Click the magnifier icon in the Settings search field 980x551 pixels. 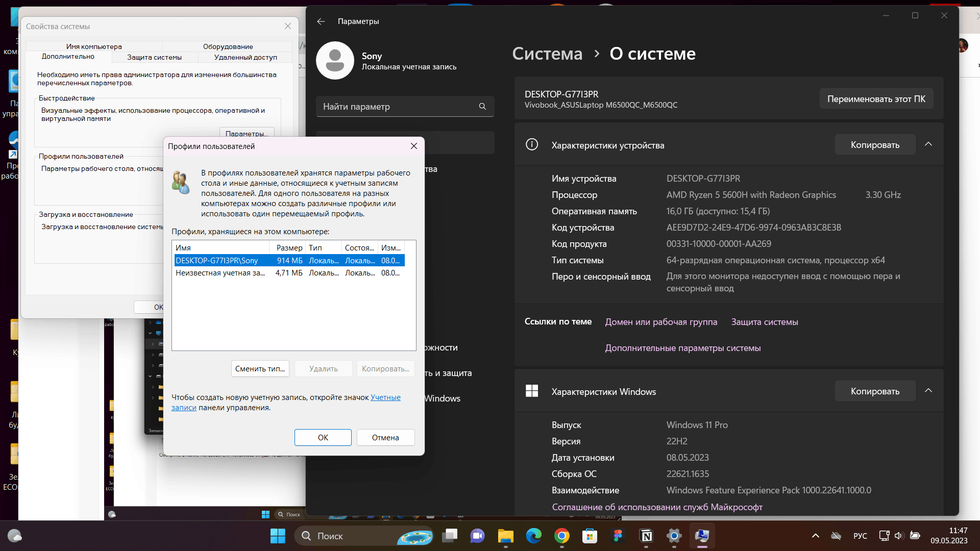(482, 107)
